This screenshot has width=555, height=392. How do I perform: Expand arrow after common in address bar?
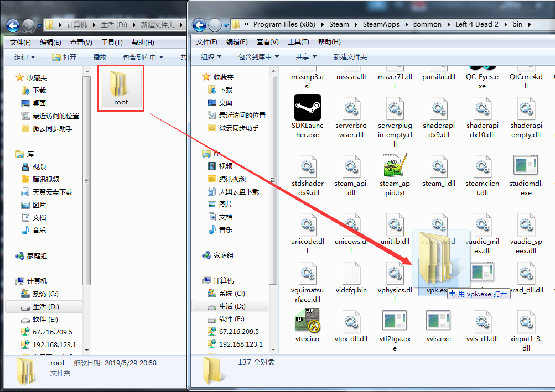[448, 24]
